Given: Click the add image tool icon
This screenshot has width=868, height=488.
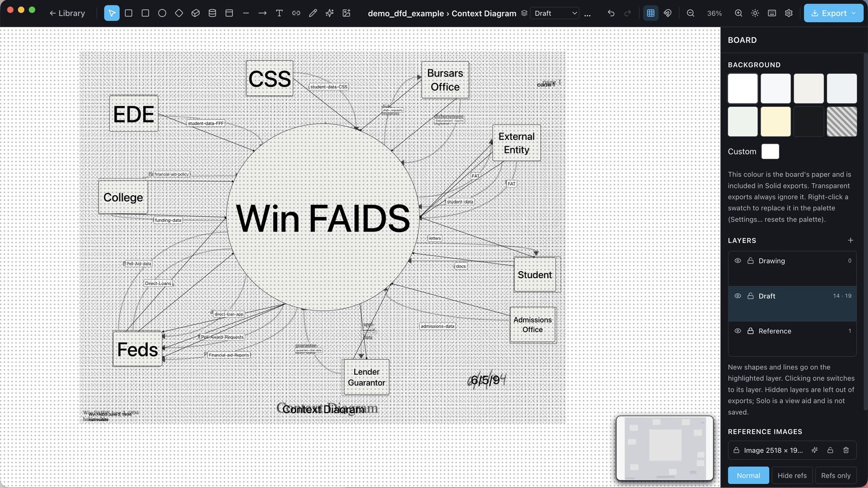Looking at the screenshot, I should [x=347, y=13].
